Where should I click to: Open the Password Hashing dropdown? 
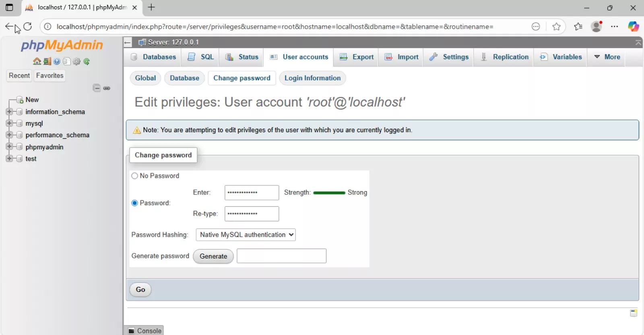(x=246, y=235)
